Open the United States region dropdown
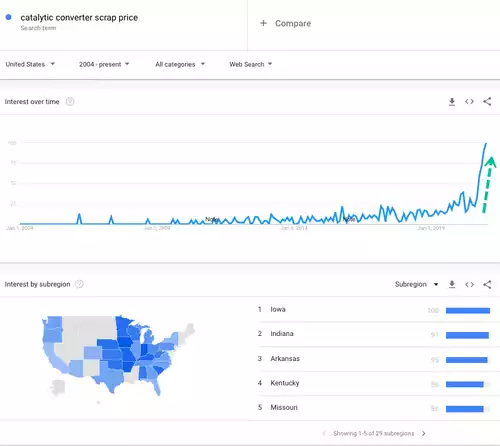Screen dimensions: 500x446 (30, 64)
